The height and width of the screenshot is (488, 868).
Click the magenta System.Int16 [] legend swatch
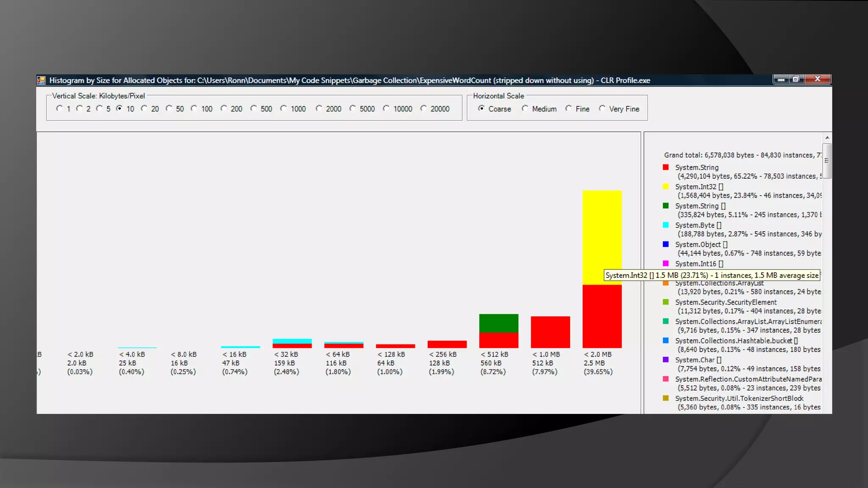[x=665, y=263]
